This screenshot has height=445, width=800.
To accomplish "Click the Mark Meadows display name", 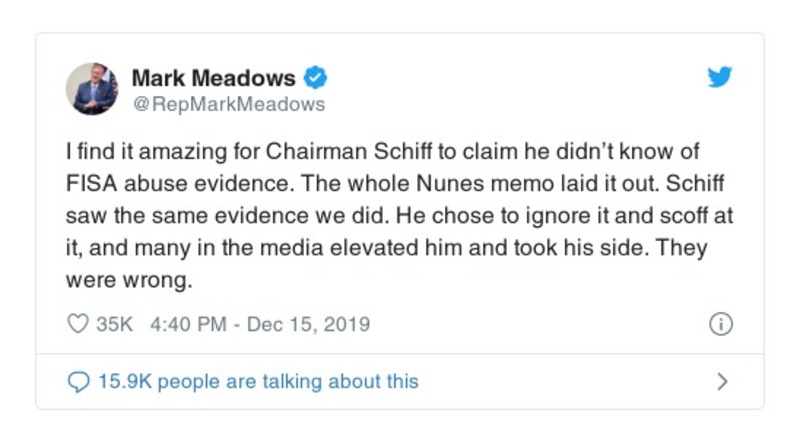I will pos(213,77).
